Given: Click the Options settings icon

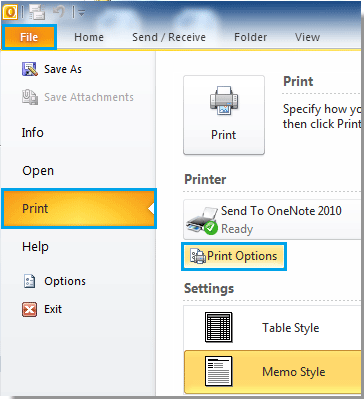Looking at the screenshot, I should click(x=30, y=281).
